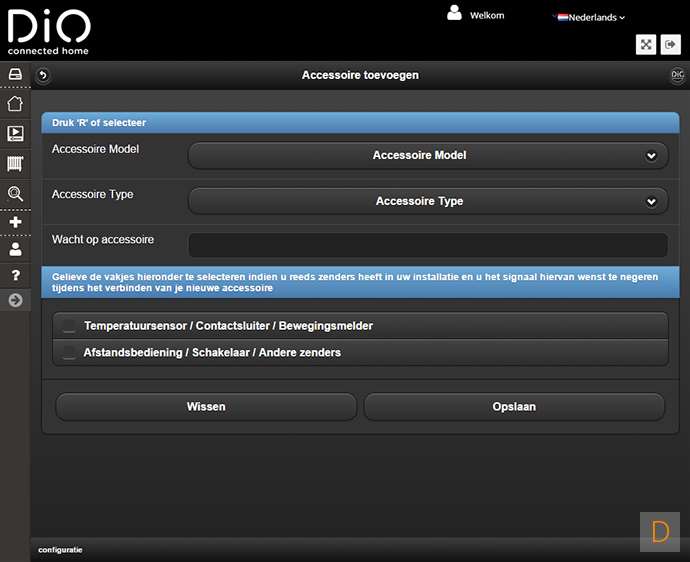The image size is (690, 562).
Task: Tick Afstandsbediening / Schakelaar / Andere zenders checkbox
Action: click(x=69, y=352)
